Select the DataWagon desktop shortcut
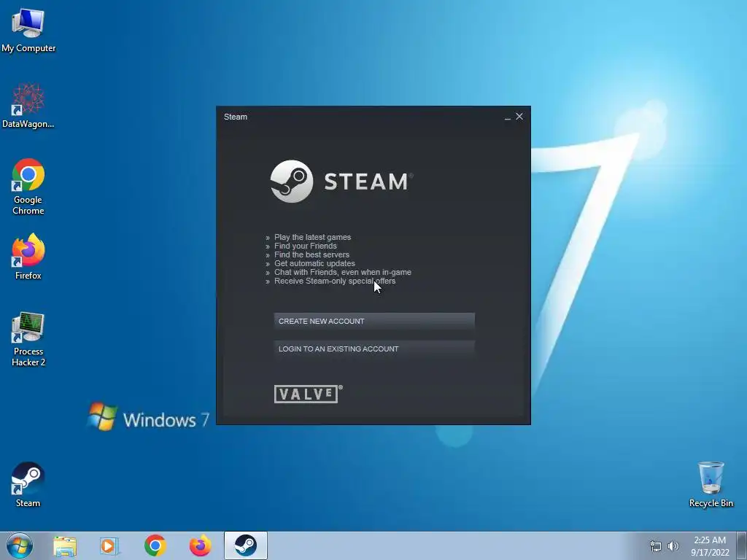Screen dimensions: 747x560 pyautogui.click(x=28, y=106)
